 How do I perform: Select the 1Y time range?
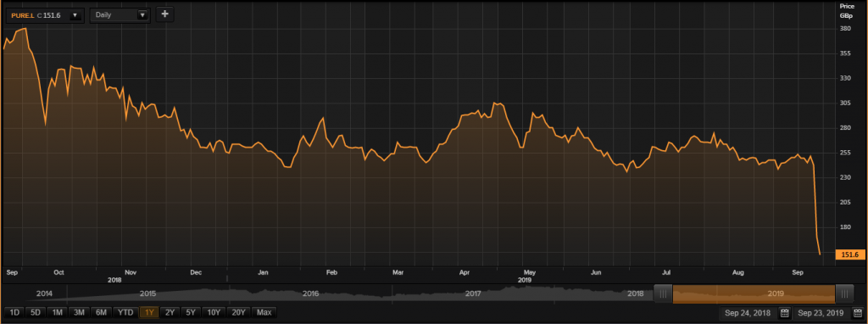[149, 313]
